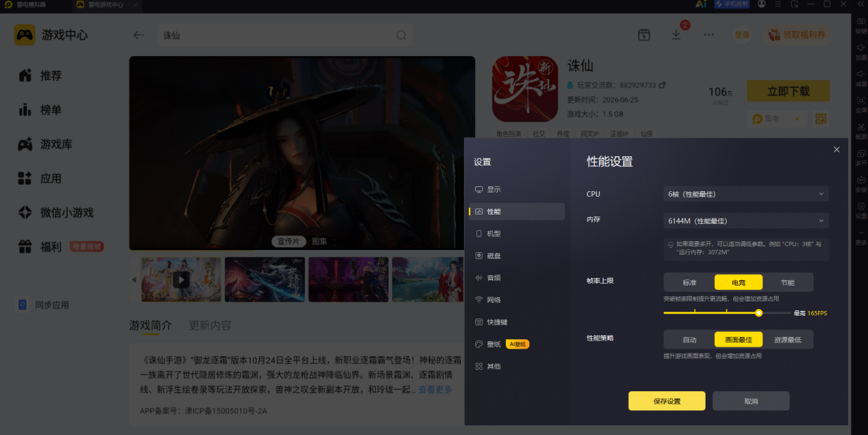Screen dimensions: 868x435
Task: Switch to the 图集 gallery tab
Action: [x=320, y=241]
